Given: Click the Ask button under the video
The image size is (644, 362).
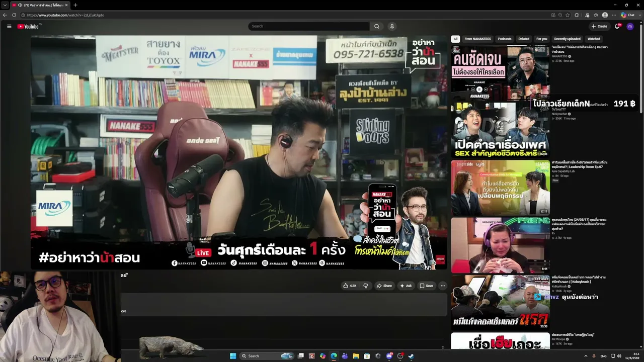Looking at the screenshot, I should click(x=406, y=286).
